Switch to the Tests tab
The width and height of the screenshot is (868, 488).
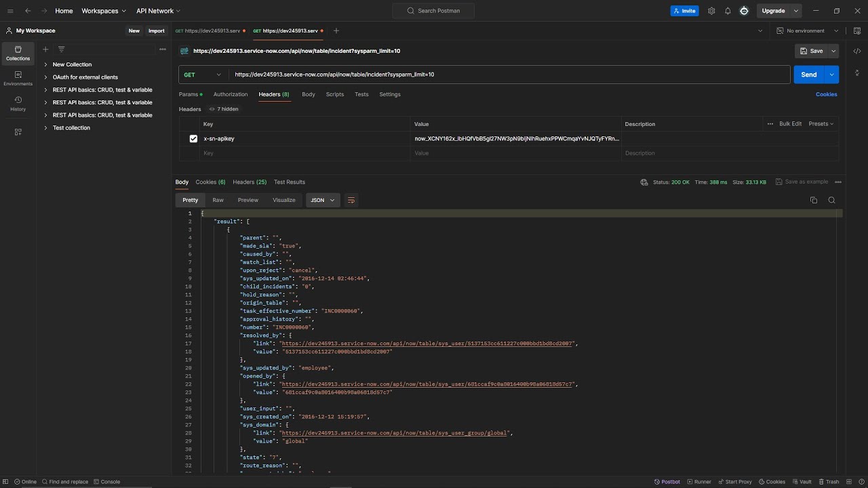(361, 94)
